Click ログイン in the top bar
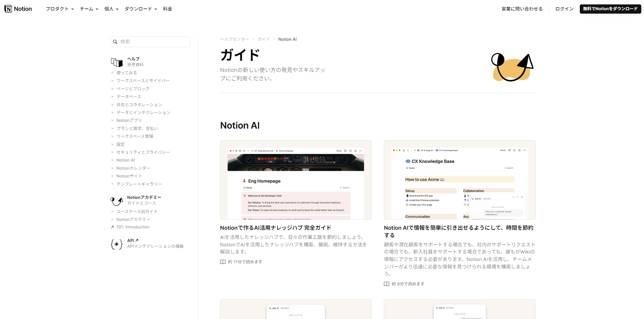The image size is (644, 319). point(564,9)
